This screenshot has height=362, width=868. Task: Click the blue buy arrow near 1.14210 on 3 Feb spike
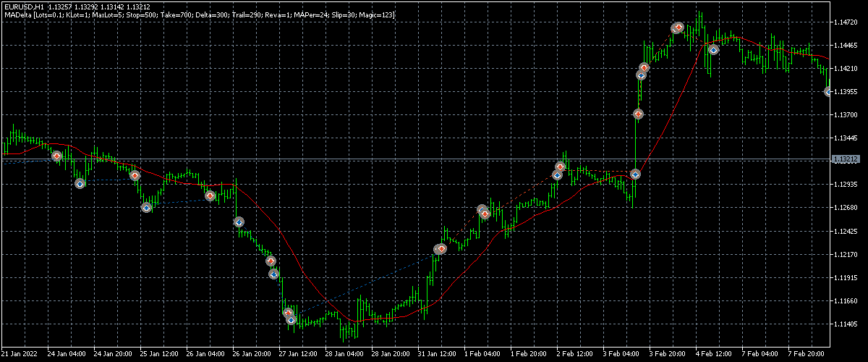[641, 75]
